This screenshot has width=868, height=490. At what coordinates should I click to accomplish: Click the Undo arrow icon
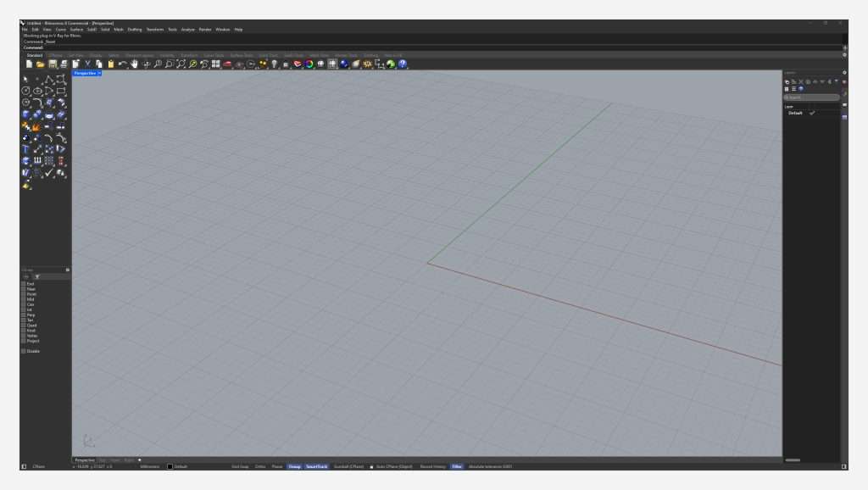122,64
